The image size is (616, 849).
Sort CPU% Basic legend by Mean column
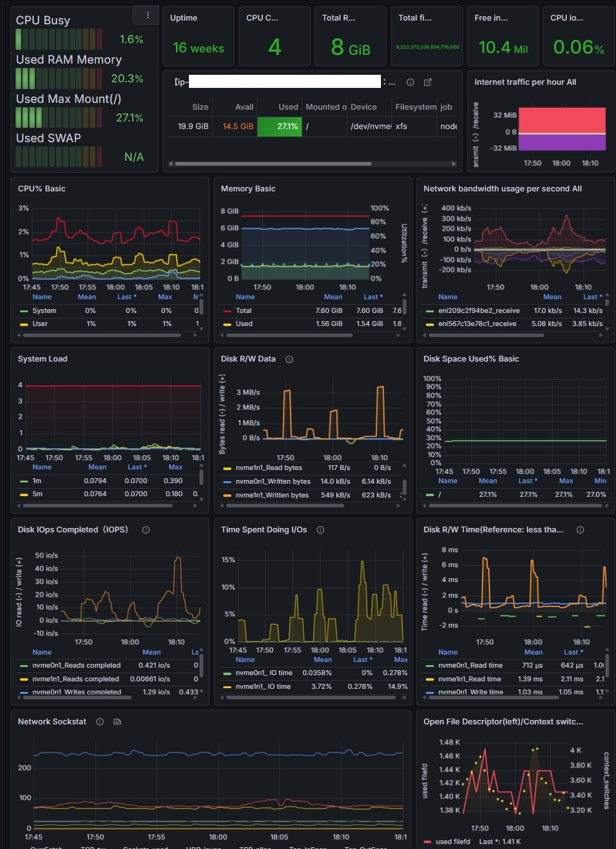[x=87, y=297]
